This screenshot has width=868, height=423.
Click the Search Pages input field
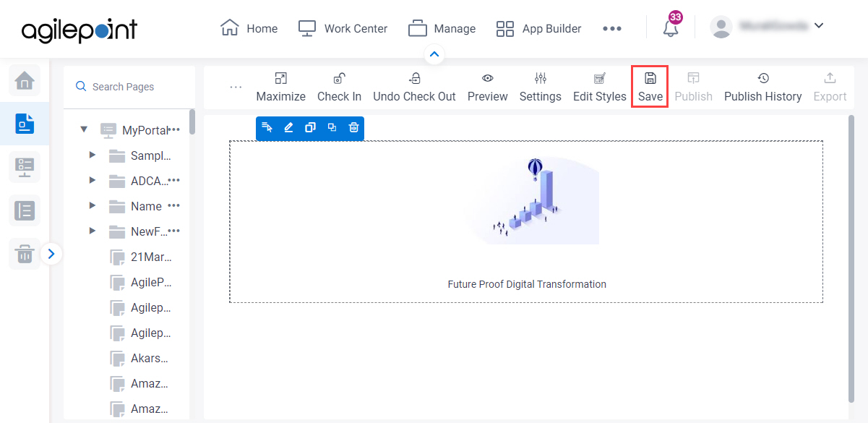(129, 87)
